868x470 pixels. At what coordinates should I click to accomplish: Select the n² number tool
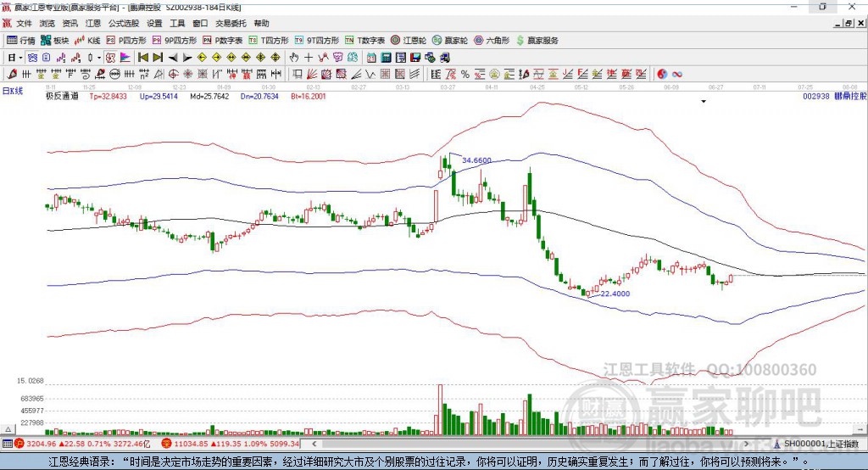(144, 75)
